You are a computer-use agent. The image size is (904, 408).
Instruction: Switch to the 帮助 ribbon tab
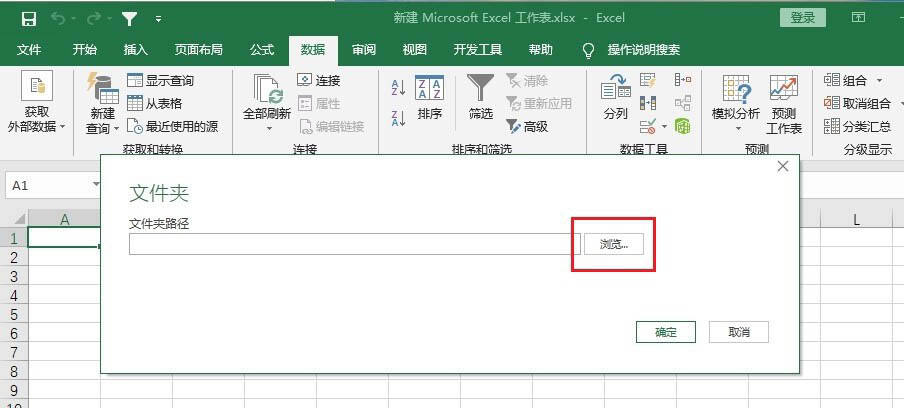540,50
